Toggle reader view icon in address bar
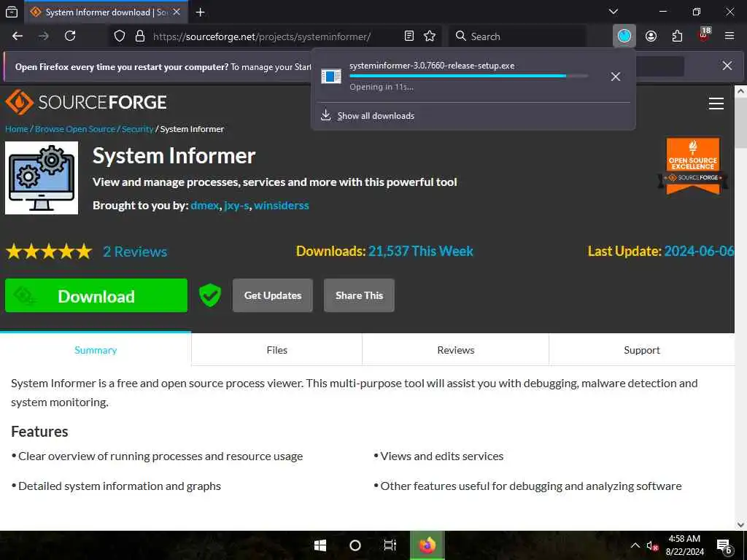 click(409, 36)
